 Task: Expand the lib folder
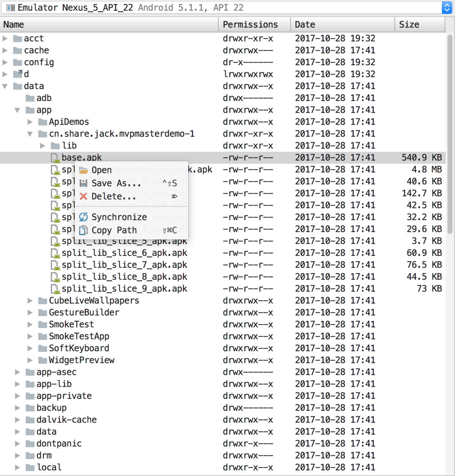click(42, 146)
